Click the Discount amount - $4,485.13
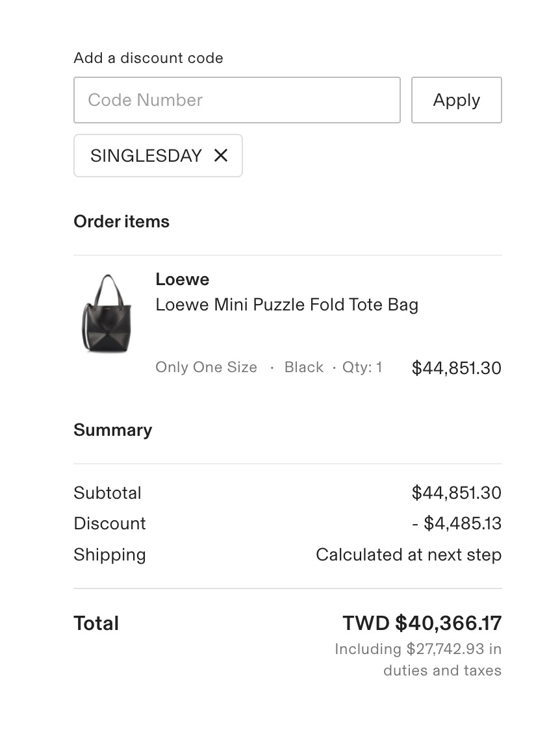This screenshot has height=756, width=560. click(x=456, y=523)
